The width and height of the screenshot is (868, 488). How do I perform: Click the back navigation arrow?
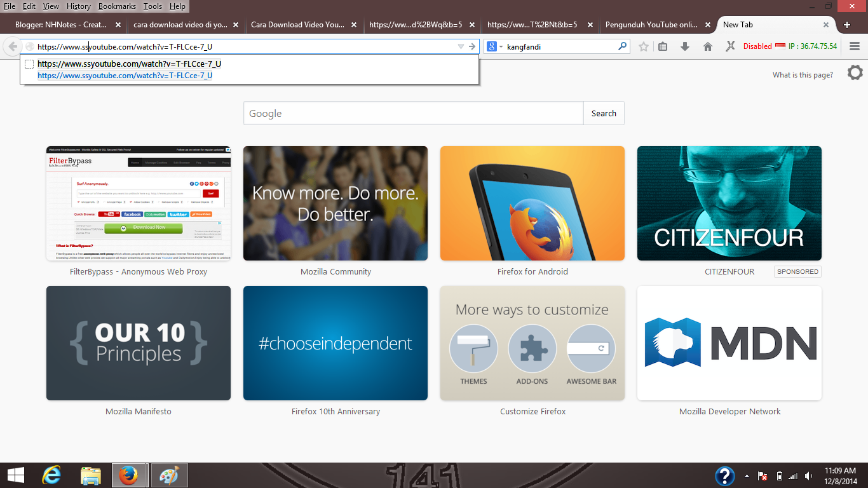[13, 46]
